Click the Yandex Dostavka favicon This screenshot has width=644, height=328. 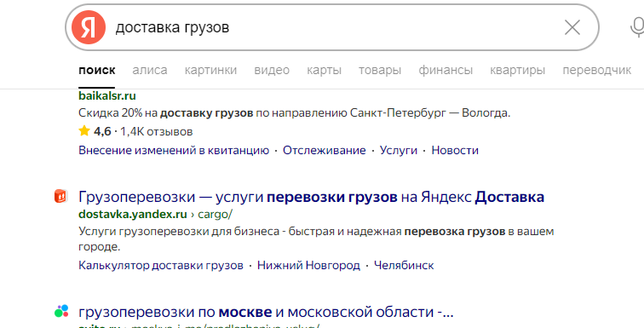pyautogui.click(x=60, y=196)
